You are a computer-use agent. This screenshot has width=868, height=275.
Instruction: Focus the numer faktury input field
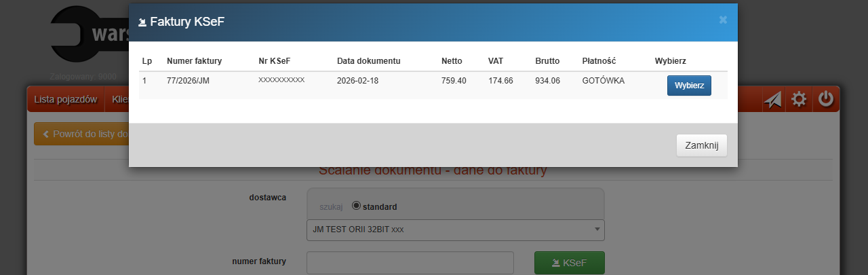410,263
